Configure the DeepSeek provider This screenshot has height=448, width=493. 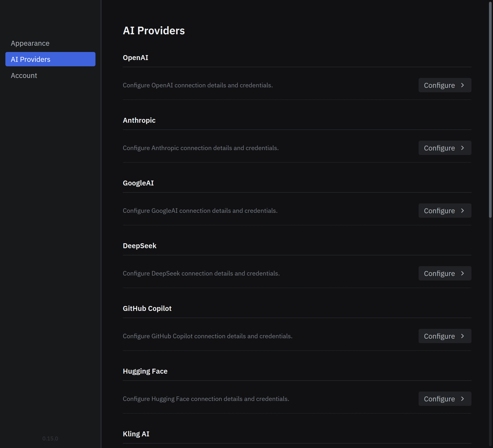click(445, 273)
